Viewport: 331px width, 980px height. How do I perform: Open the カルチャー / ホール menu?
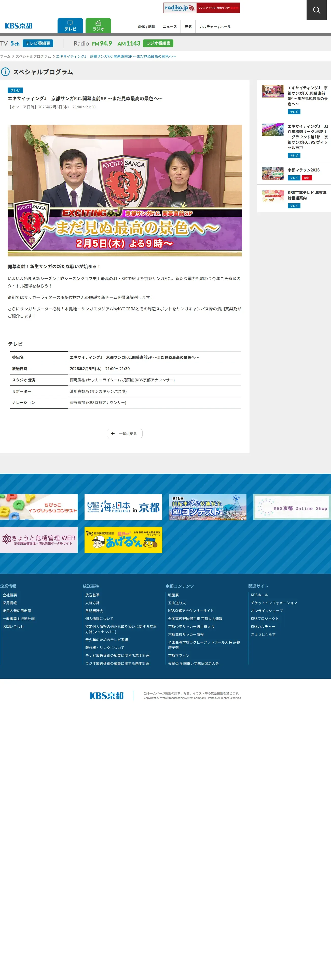[x=215, y=27]
